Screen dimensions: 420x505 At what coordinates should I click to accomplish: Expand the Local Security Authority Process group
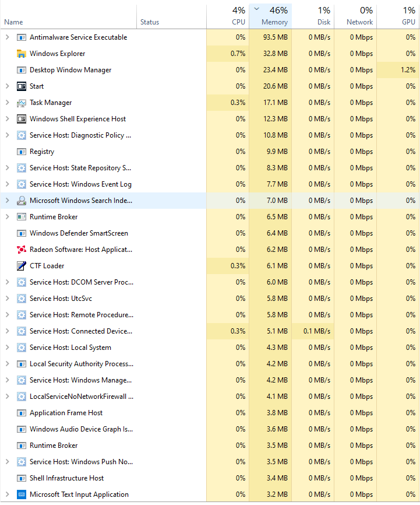click(x=8, y=364)
